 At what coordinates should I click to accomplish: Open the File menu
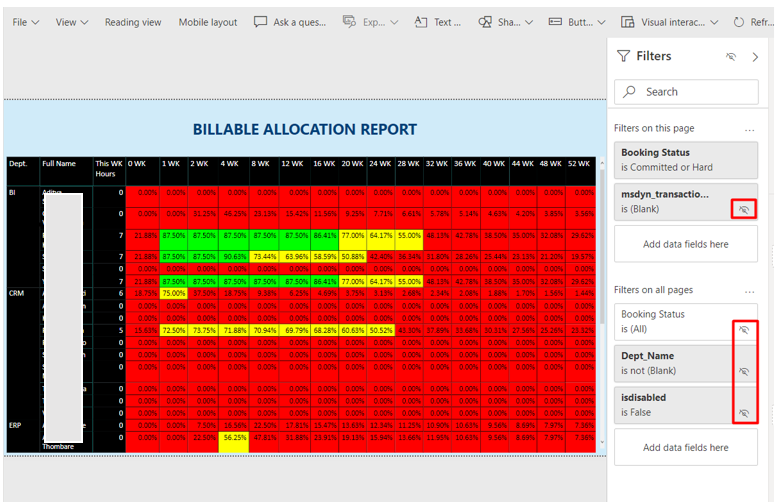tap(25, 22)
